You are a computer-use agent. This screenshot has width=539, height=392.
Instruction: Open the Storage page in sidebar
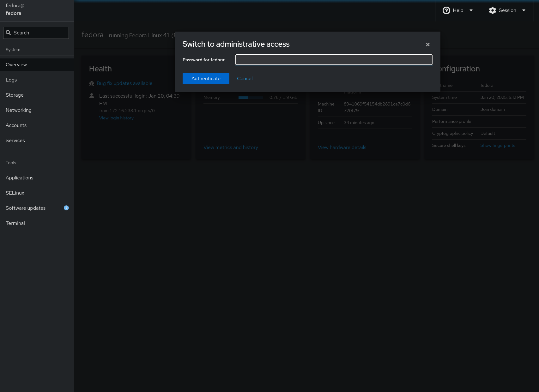[15, 95]
